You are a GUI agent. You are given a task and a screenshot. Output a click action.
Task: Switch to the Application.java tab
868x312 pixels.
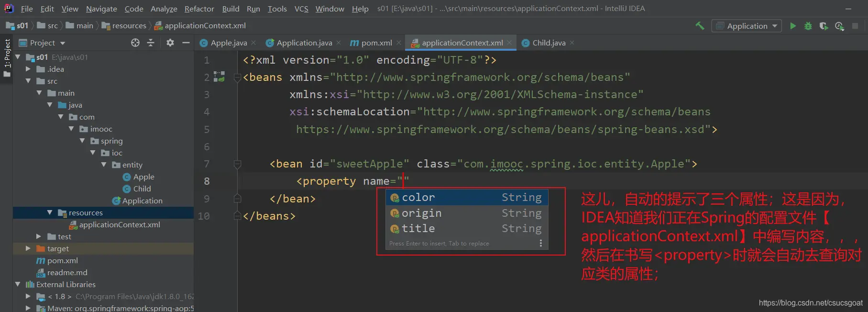click(x=304, y=43)
